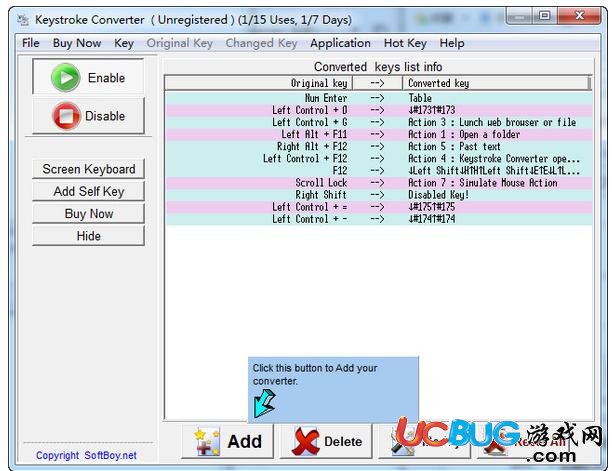Open the File menu
The image size is (612, 471).
[31, 43]
